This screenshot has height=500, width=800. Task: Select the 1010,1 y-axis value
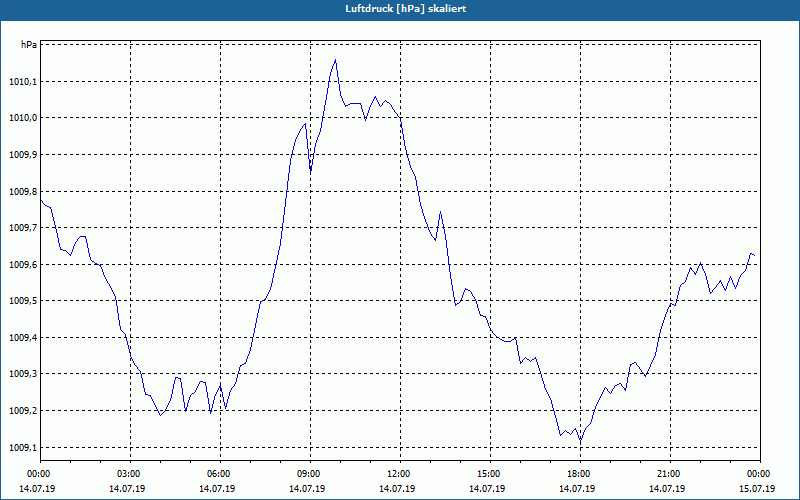23,82
